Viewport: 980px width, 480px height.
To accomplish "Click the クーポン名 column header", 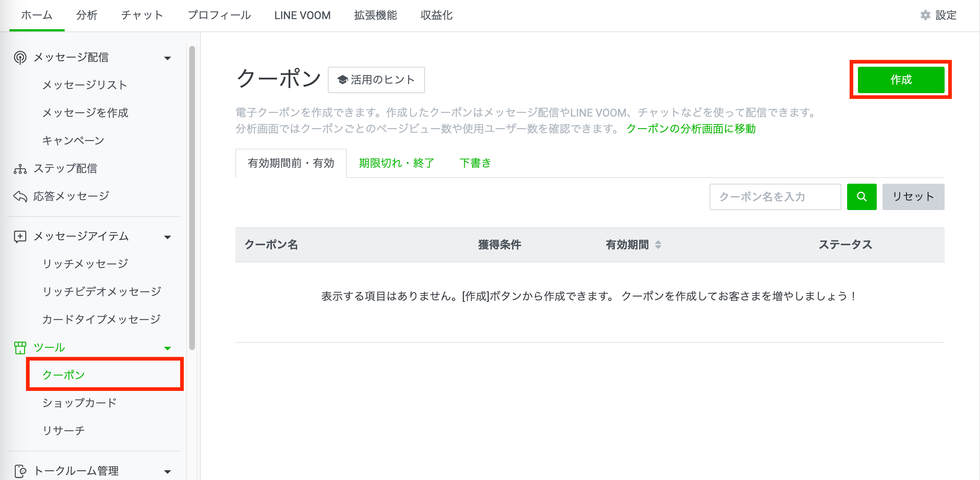I will click(271, 245).
